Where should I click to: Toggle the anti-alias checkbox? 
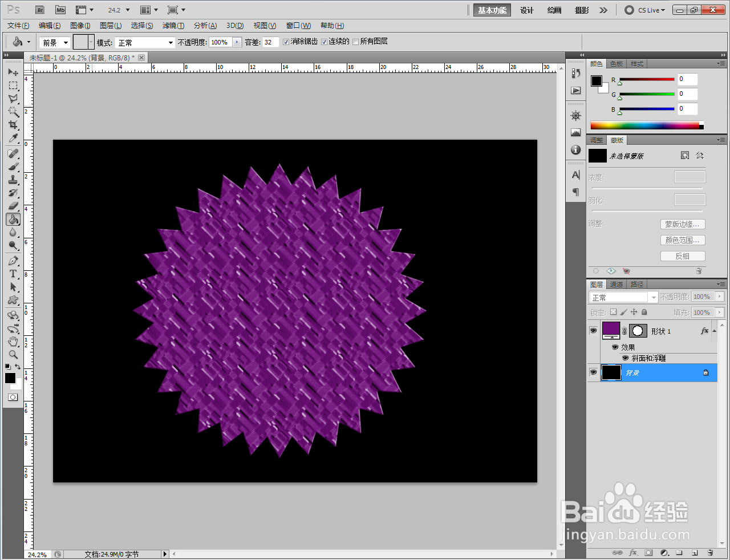pyautogui.click(x=286, y=42)
